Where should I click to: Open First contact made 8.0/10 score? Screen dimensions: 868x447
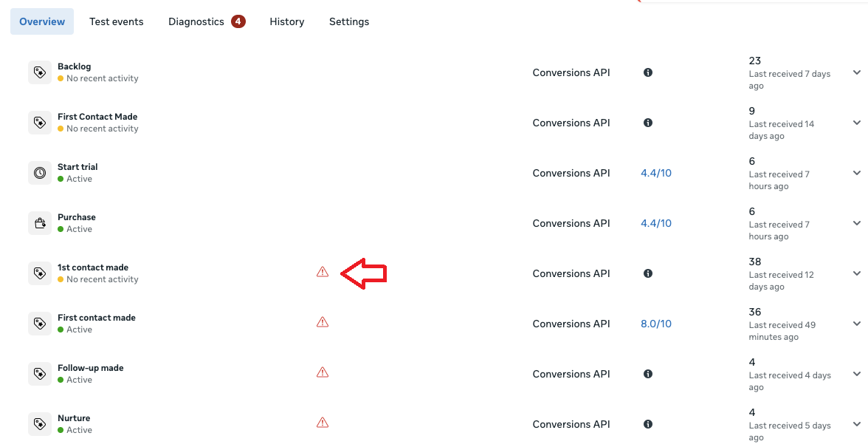click(656, 324)
